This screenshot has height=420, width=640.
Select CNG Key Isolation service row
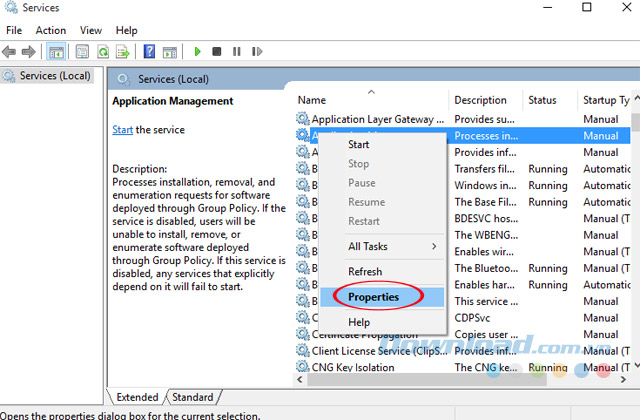[463, 367]
